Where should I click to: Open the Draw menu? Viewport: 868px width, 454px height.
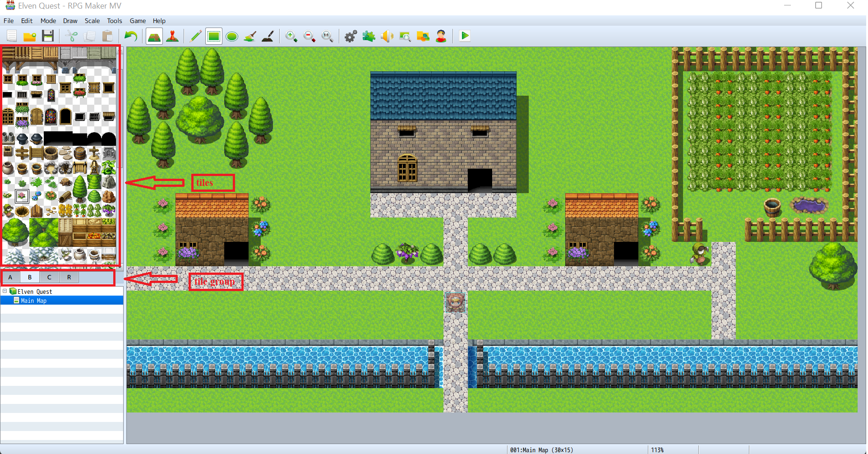point(70,21)
